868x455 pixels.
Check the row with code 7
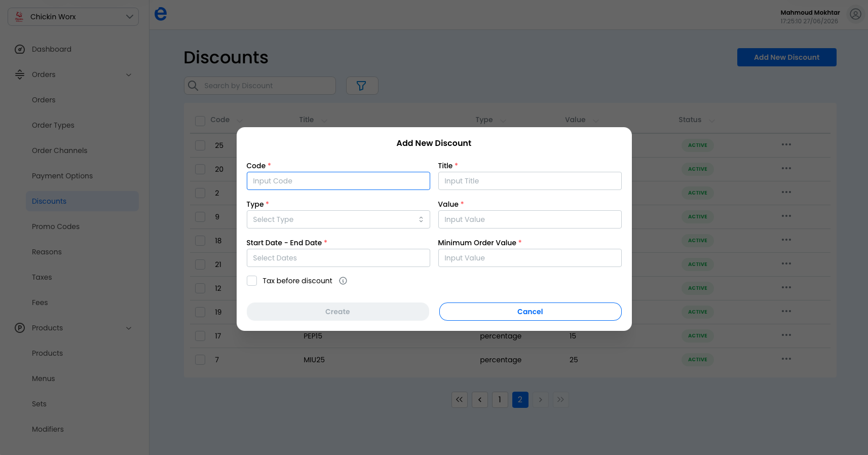coord(200,360)
